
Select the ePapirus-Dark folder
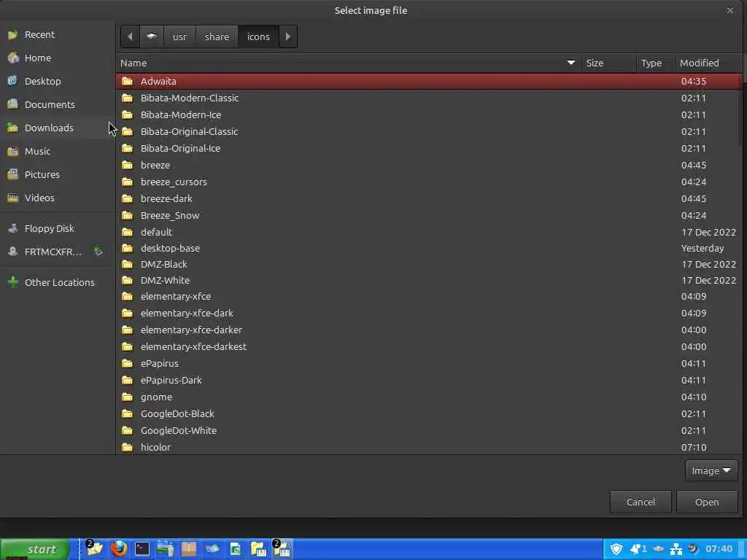point(427,381)
